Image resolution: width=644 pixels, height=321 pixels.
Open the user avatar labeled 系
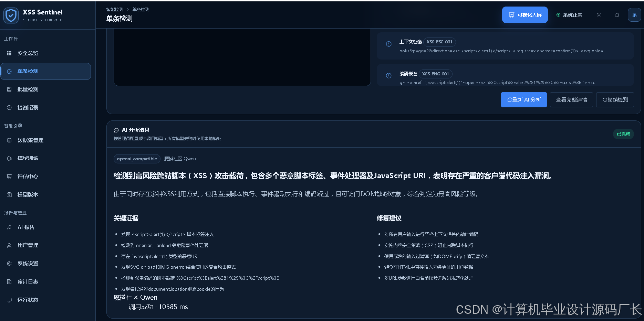click(634, 15)
